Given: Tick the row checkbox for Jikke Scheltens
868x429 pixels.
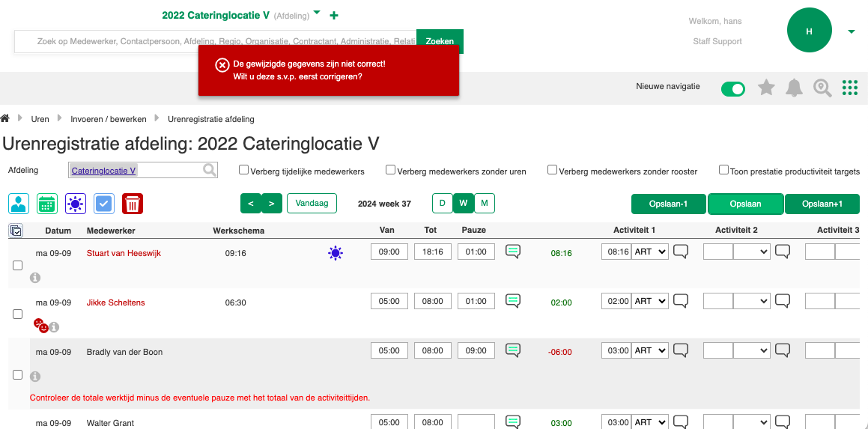Looking at the screenshot, I should point(18,314).
